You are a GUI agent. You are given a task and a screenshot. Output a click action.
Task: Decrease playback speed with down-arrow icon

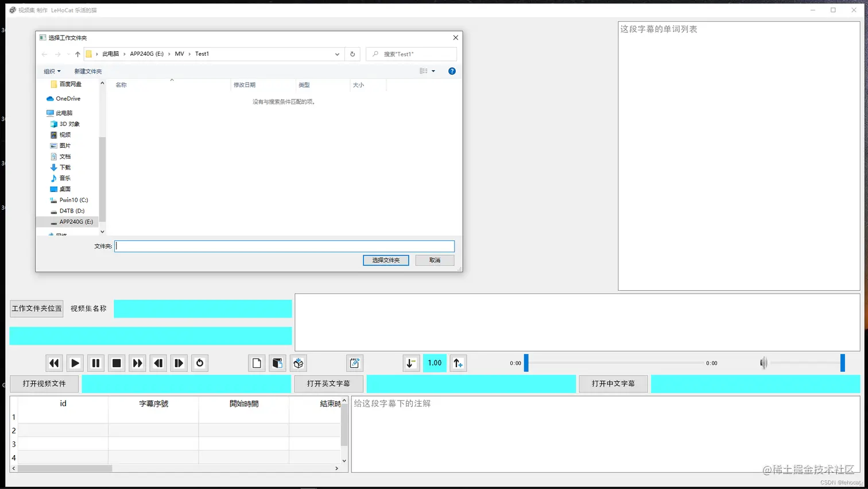coord(411,363)
